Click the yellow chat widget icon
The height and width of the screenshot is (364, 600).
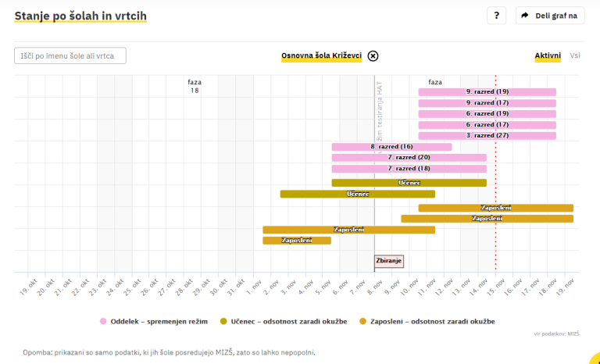click(593, 357)
